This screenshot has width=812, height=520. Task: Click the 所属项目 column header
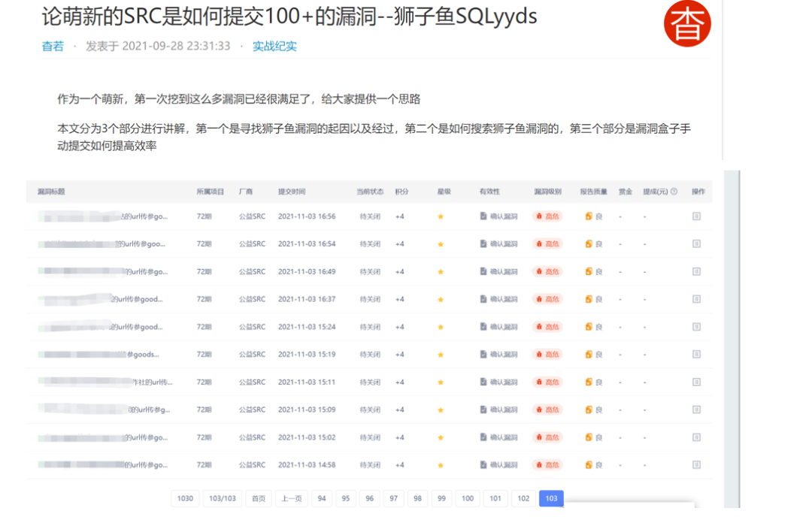tap(211, 192)
